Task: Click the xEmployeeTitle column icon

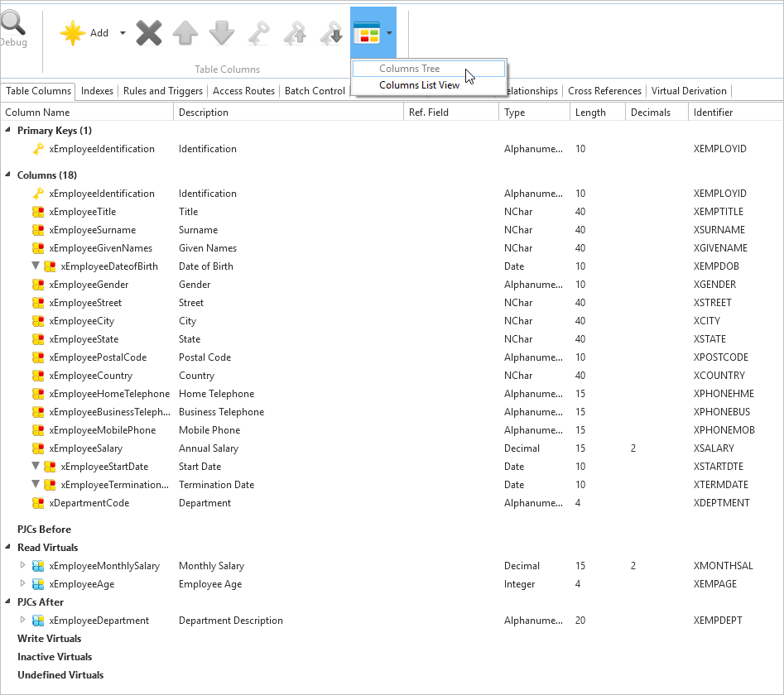Action: [x=38, y=212]
